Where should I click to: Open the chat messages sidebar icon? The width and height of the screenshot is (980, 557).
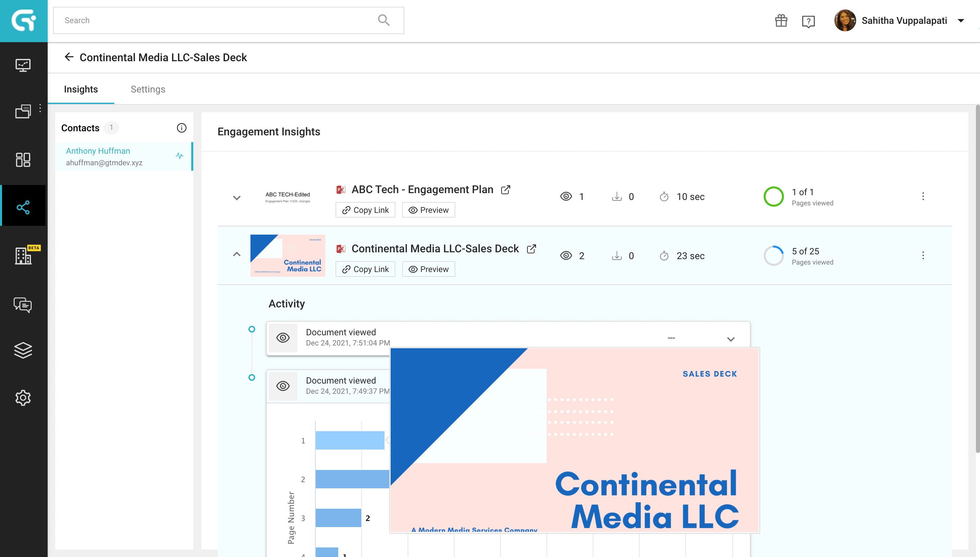23,305
